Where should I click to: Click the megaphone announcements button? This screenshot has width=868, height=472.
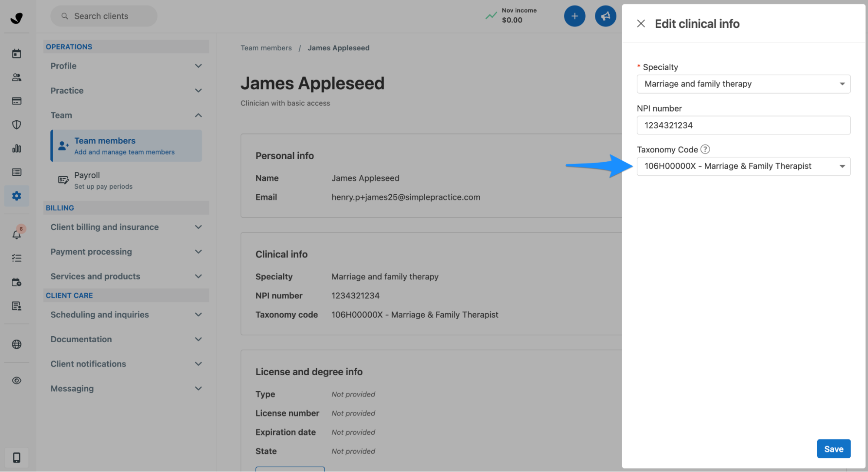605,16
